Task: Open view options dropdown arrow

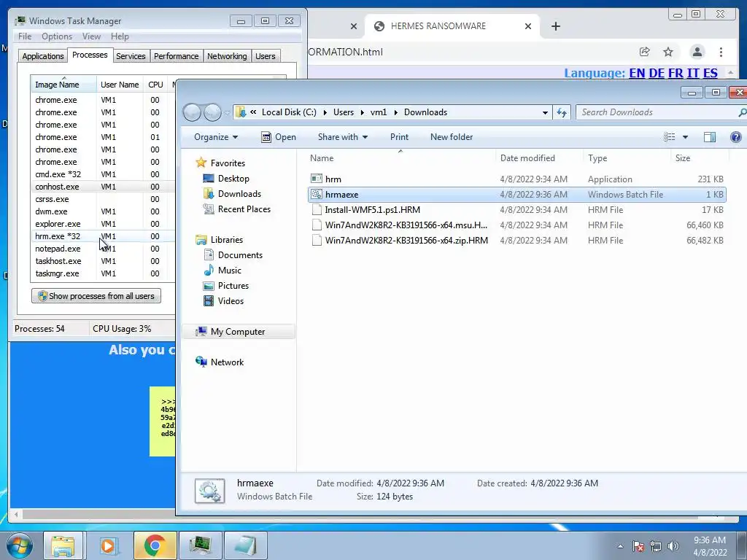Action: point(685,137)
